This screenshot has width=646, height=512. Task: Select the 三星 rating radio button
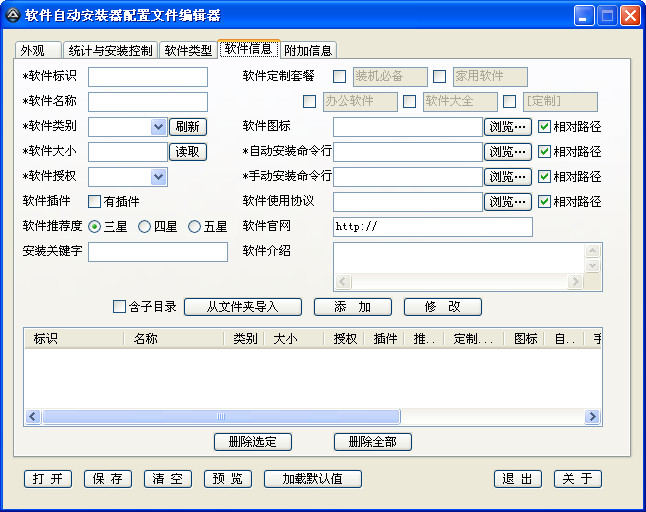94,227
